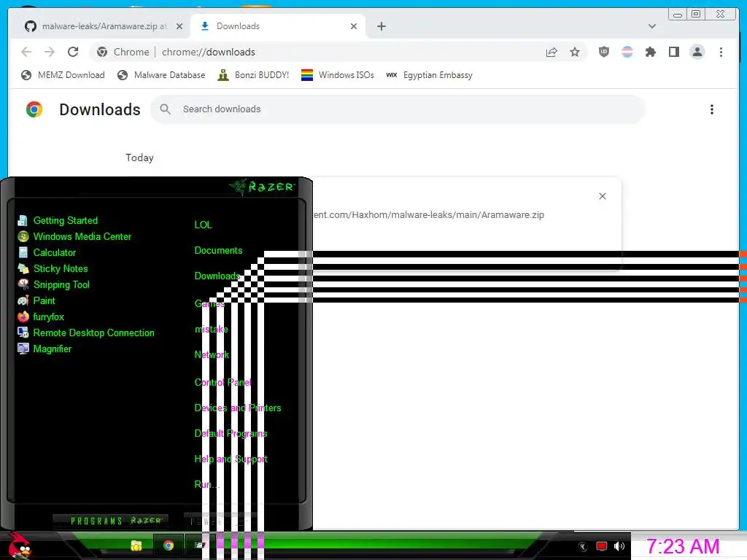Toggle the Chrome side panel

[x=673, y=52]
